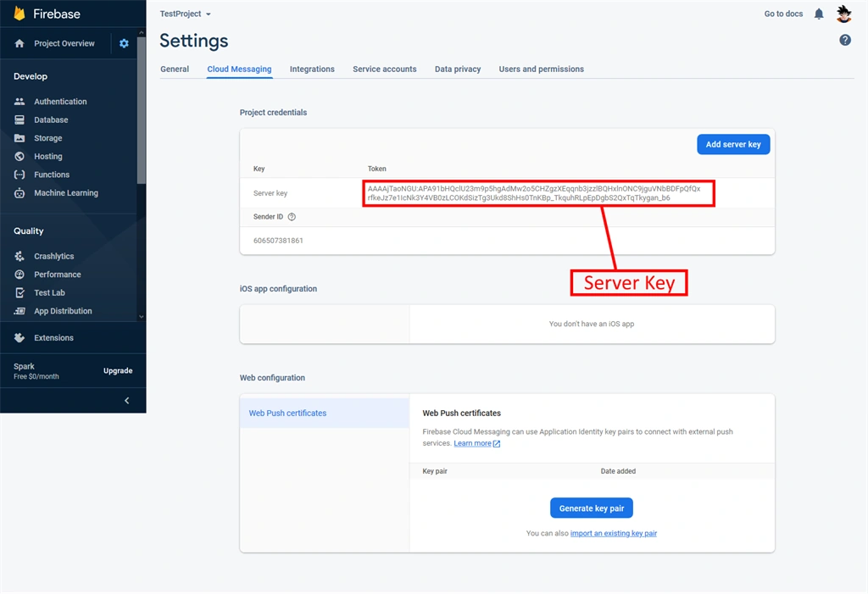
Task: Click the Machine Learning robot icon
Action: coord(19,192)
